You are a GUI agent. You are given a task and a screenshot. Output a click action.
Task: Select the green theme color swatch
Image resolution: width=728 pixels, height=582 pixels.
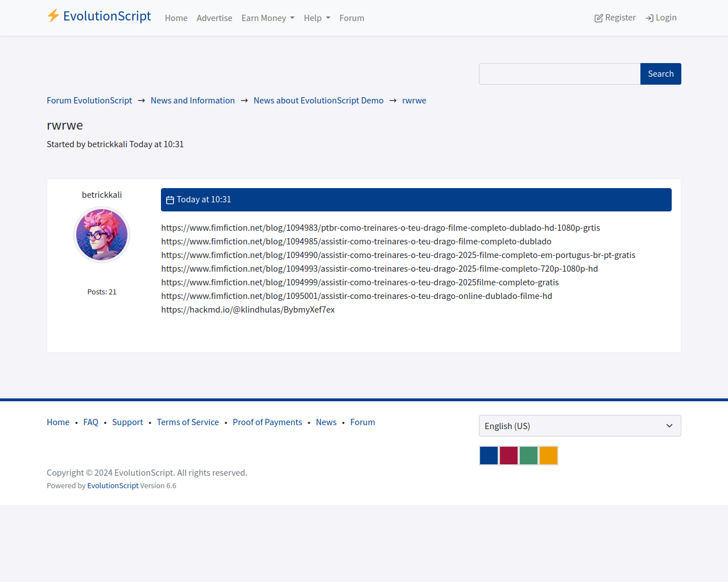[528, 455]
